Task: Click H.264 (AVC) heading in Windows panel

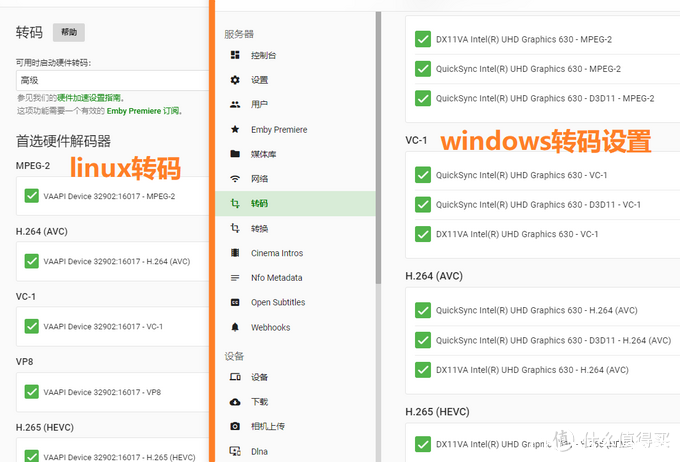Action: pos(434,276)
